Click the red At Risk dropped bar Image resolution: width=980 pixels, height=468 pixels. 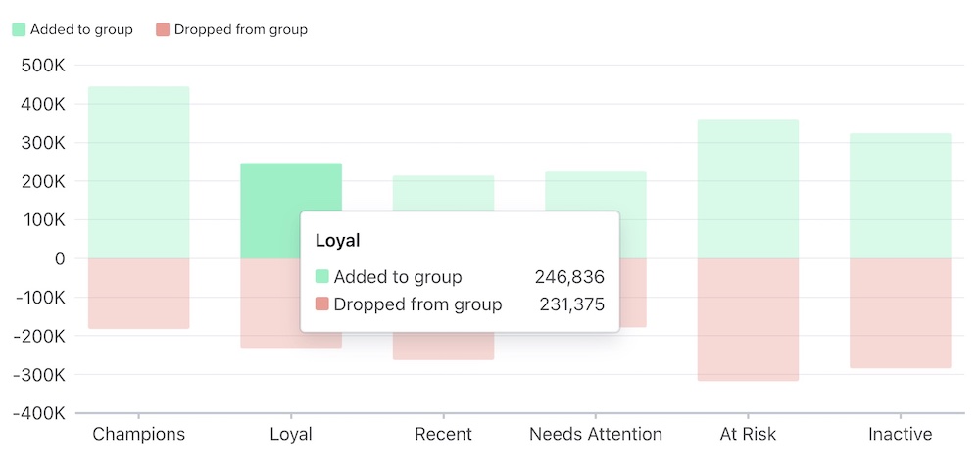pyautogui.click(x=748, y=319)
